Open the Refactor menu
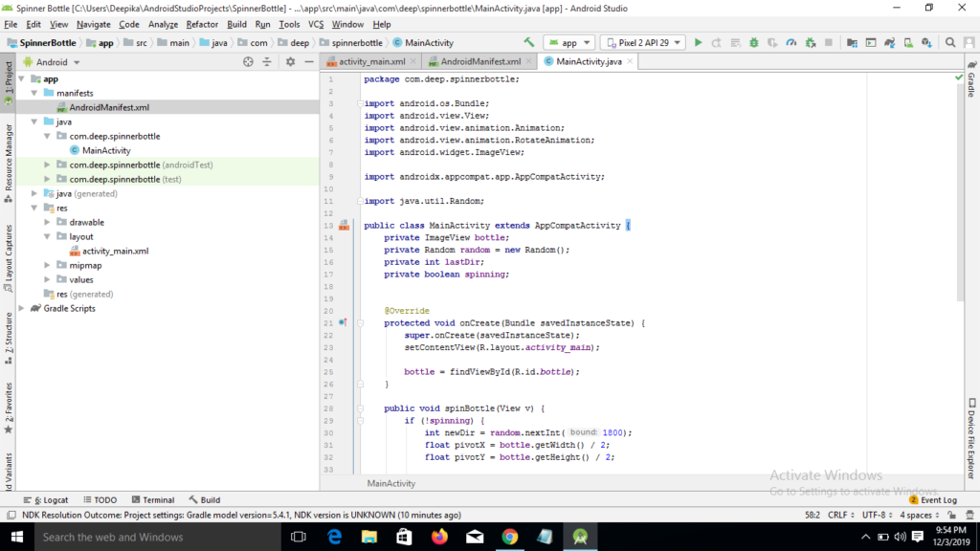This screenshot has height=551, width=980. tap(202, 24)
